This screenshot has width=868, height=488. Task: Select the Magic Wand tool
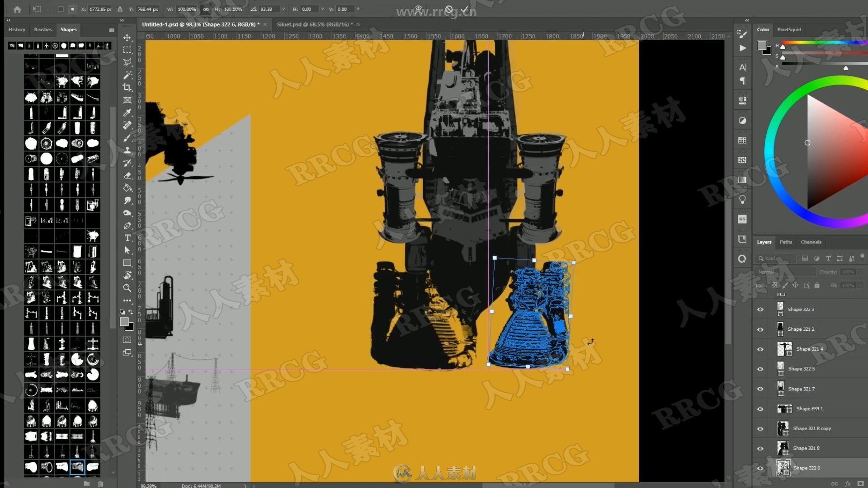pos(127,75)
